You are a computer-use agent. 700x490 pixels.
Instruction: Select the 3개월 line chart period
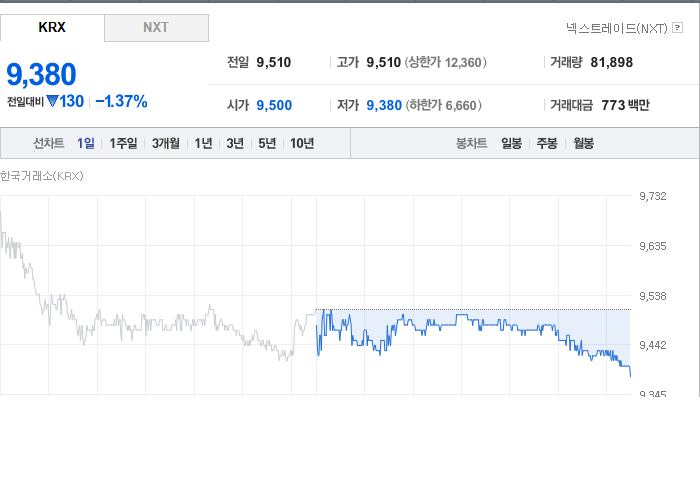tap(166, 143)
